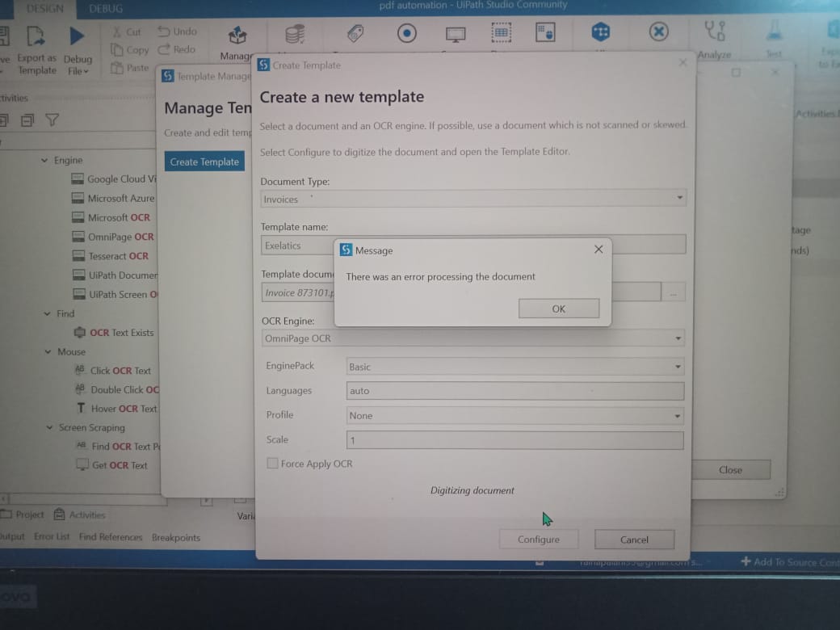Select UiPath Document OCR activity
Screen dimensions: 840x630
pyautogui.click(x=115, y=275)
